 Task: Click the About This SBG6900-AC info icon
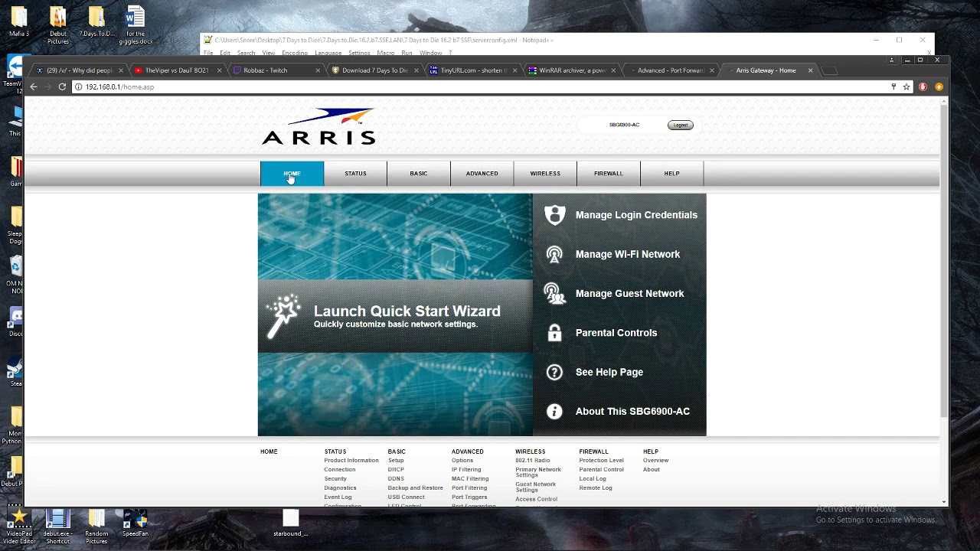pyautogui.click(x=554, y=411)
